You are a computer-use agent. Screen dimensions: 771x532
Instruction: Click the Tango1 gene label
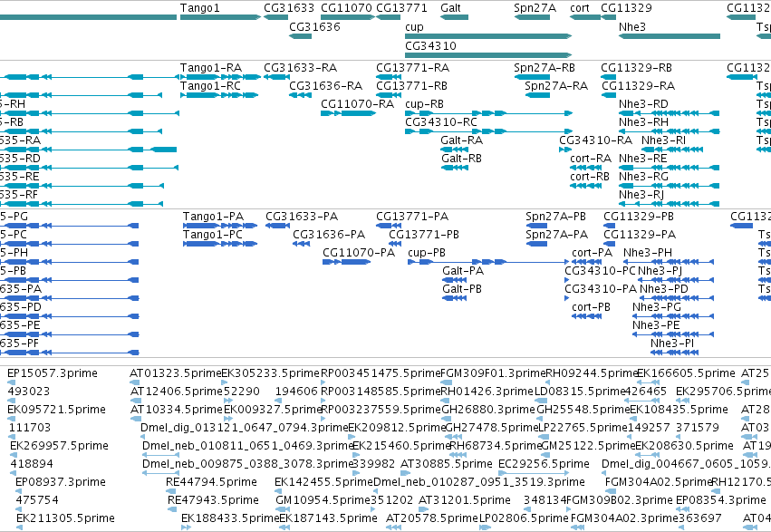click(199, 8)
